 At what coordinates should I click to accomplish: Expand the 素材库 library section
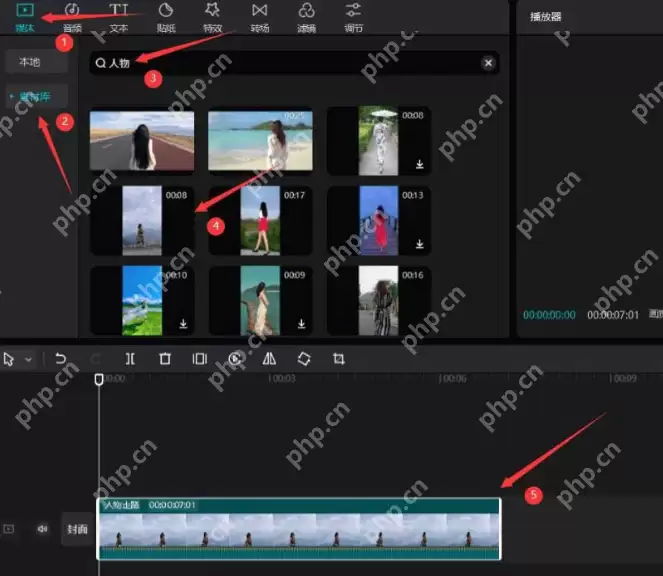point(38,96)
